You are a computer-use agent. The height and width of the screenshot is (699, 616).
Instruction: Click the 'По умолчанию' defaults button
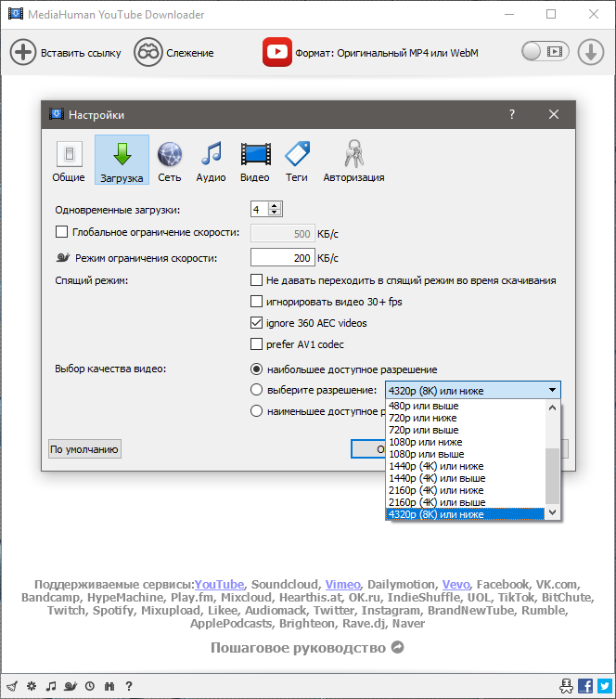pyautogui.click(x=84, y=449)
